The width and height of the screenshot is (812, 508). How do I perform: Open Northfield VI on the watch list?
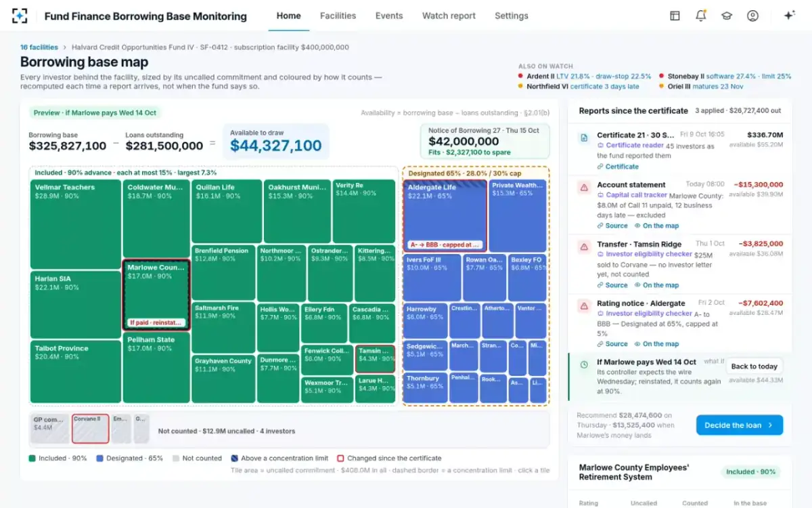[x=579, y=87]
